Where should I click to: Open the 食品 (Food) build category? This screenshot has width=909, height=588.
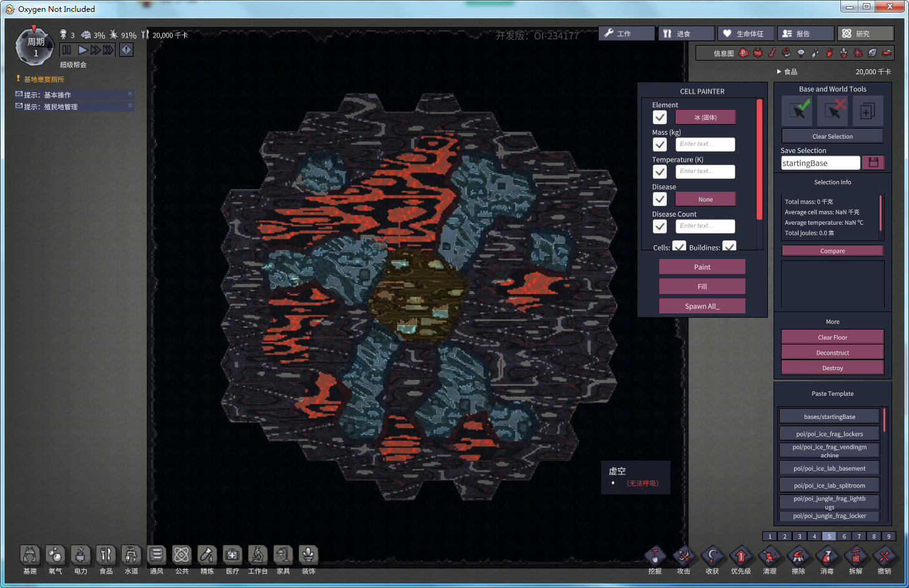pos(106,555)
